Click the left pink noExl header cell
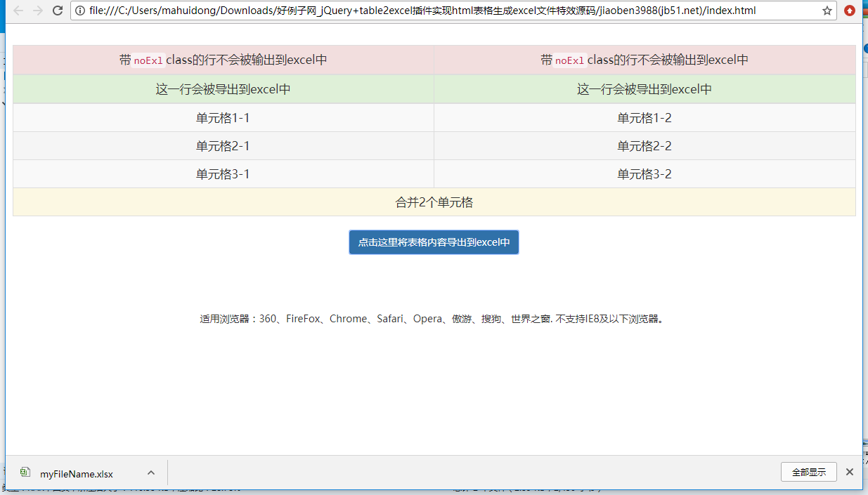Screen dimensions: 868x495 pyautogui.click(x=223, y=60)
